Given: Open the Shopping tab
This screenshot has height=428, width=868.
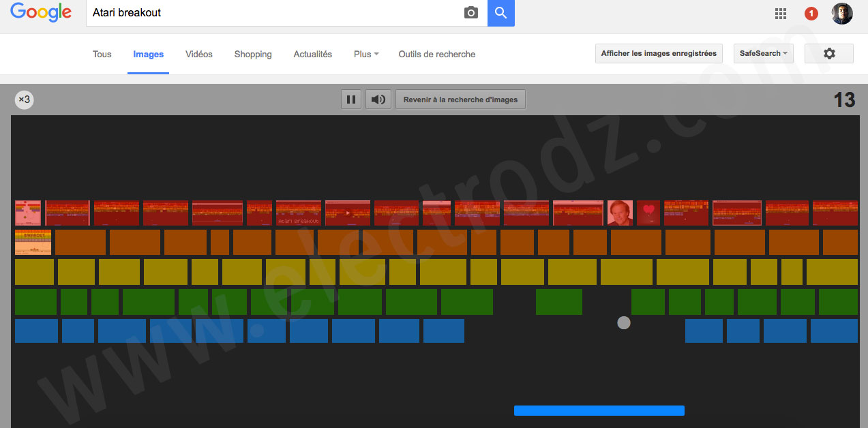Looking at the screenshot, I should point(253,55).
